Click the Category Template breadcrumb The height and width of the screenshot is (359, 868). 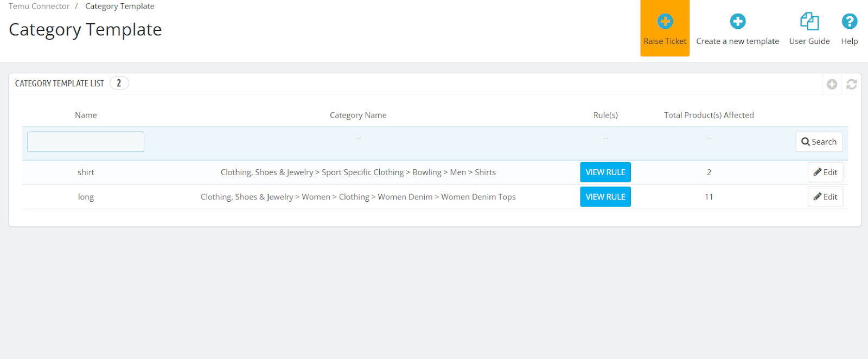120,7
